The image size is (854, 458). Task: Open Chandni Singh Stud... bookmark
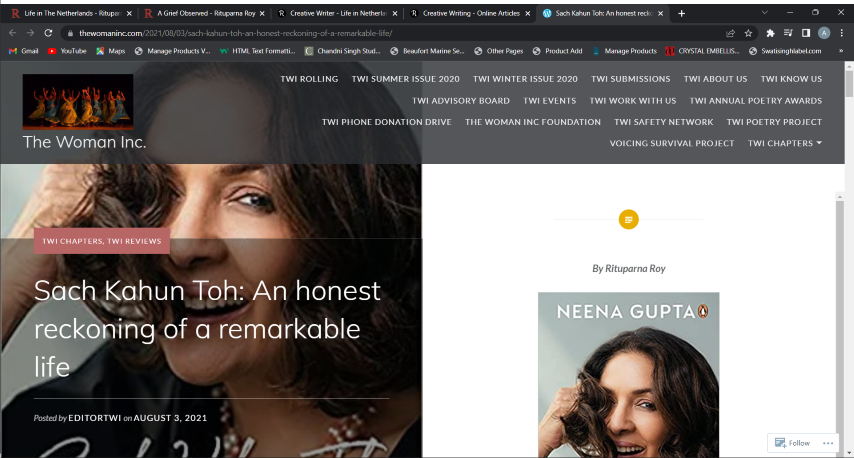(x=343, y=51)
